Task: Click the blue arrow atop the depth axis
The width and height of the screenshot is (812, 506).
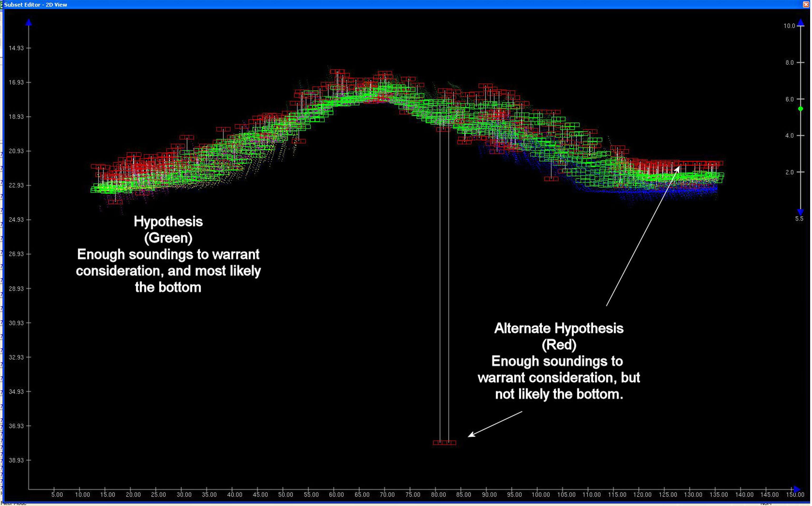Action: coord(29,22)
